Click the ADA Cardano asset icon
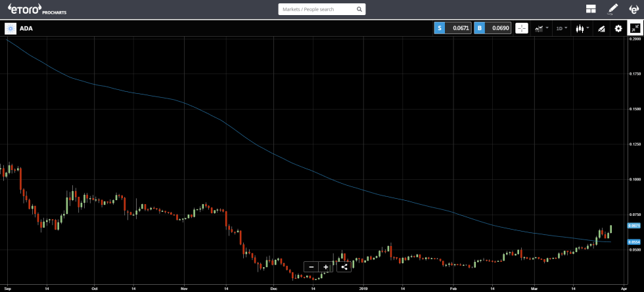 tap(11, 29)
